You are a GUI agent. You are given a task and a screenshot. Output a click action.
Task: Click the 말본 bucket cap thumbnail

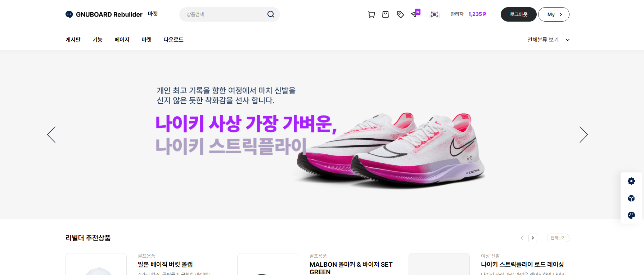coord(96,264)
